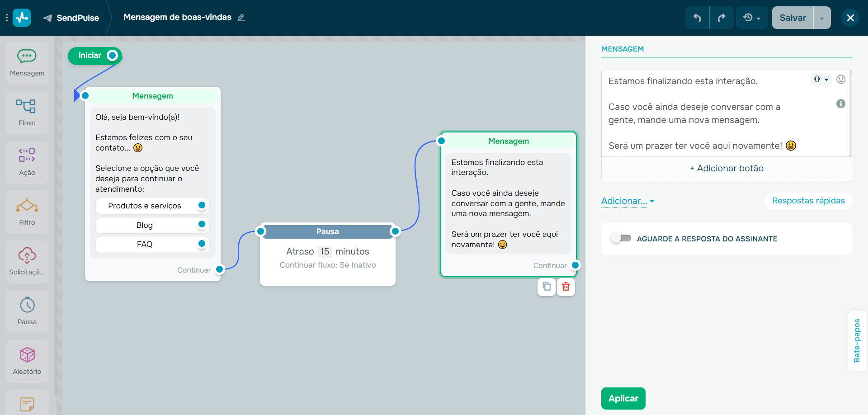Click closing message input connector dot
Screen dimensions: 868x415
pyautogui.click(x=442, y=141)
